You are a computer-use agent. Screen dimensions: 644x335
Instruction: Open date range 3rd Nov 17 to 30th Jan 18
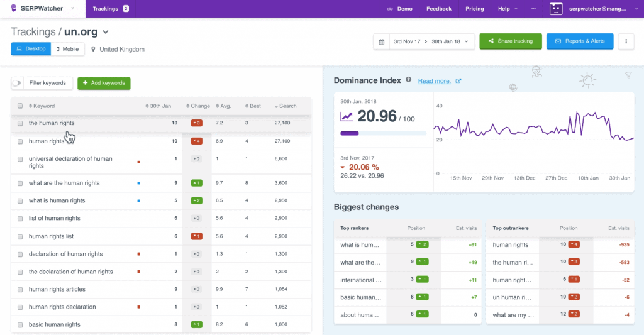point(431,41)
